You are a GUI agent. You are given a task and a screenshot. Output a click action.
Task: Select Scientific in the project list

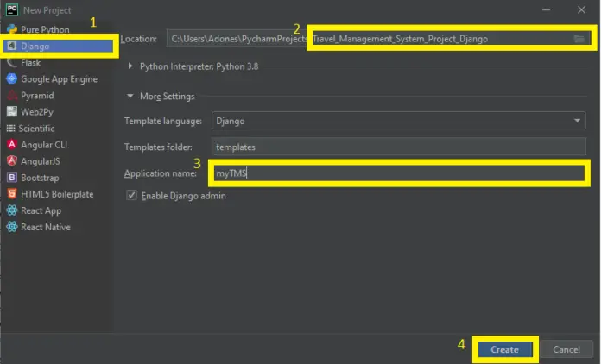pos(36,128)
